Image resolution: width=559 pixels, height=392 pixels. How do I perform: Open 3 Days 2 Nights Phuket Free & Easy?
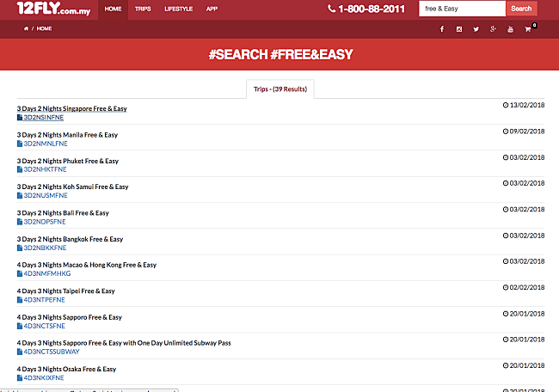tap(68, 161)
